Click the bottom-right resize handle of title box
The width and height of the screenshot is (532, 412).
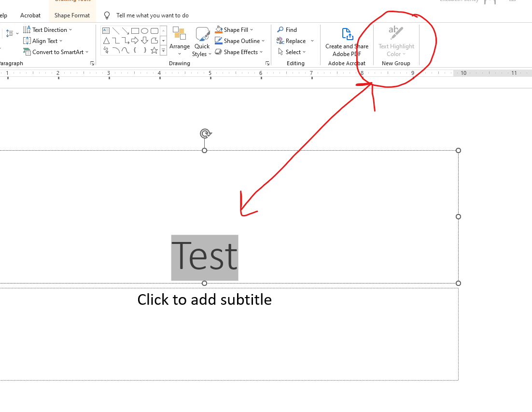458,284
